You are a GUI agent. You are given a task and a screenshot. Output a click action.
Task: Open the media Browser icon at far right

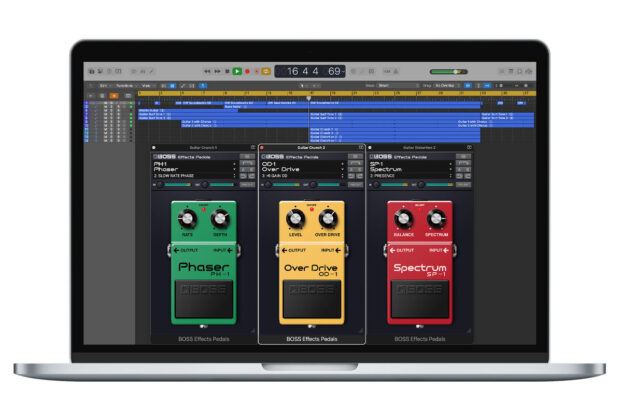(529, 72)
